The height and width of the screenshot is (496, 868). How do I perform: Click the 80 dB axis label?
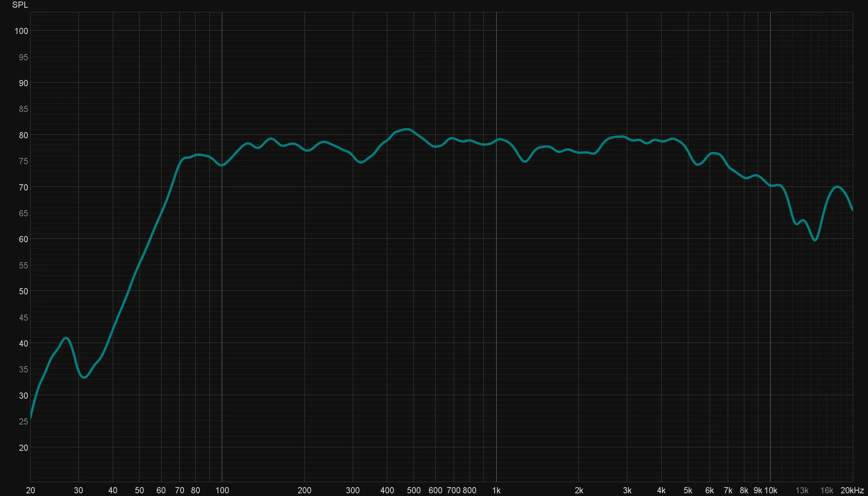coord(23,135)
